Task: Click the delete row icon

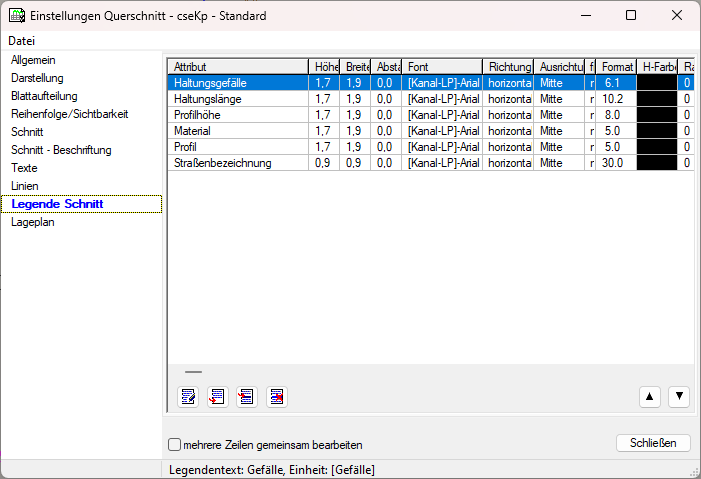Action: [x=276, y=397]
